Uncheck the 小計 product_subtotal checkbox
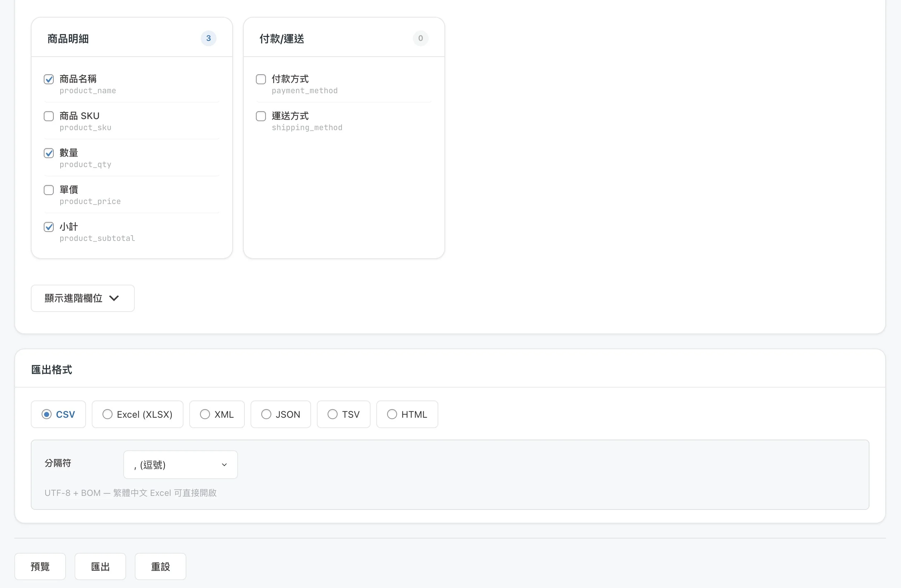901x588 pixels. 49,227
